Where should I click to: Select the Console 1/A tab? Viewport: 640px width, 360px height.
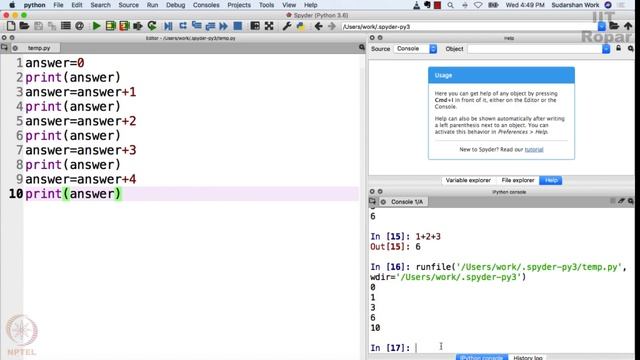(x=407, y=202)
